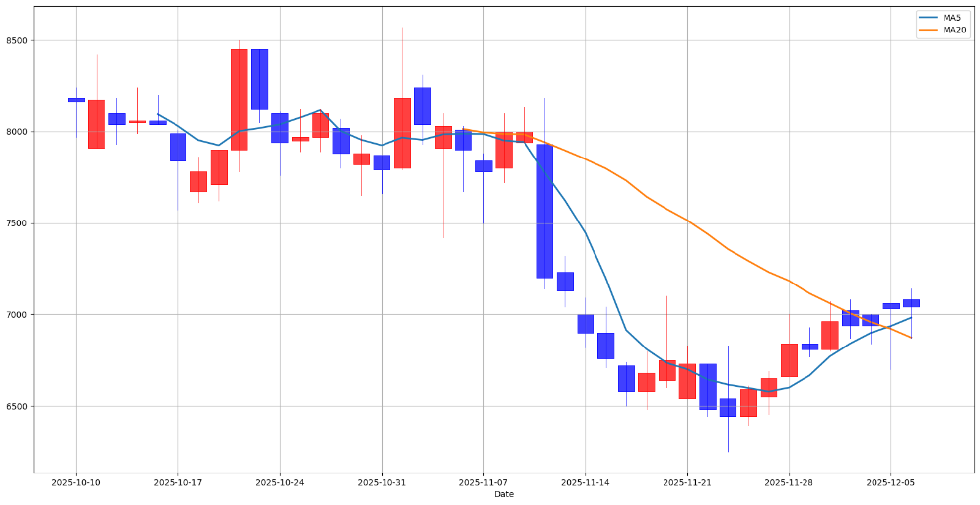Click the tallest blue candlestick body

(x=545, y=211)
